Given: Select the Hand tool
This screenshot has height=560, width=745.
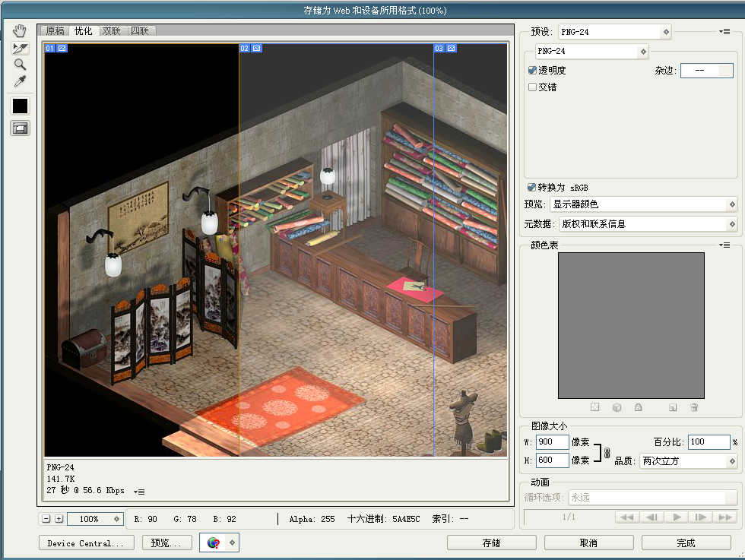Looking at the screenshot, I should click(x=20, y=31).
